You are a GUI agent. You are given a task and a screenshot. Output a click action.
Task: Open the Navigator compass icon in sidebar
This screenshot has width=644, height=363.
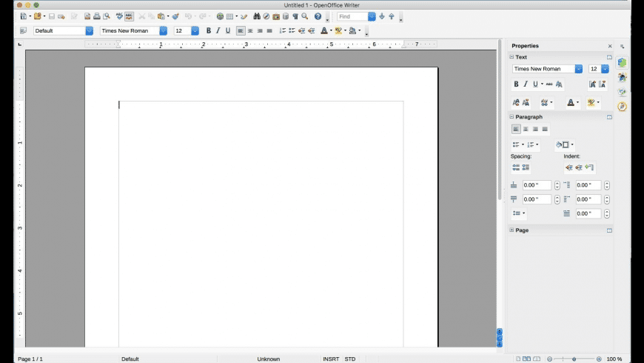[x=623, y=107]
